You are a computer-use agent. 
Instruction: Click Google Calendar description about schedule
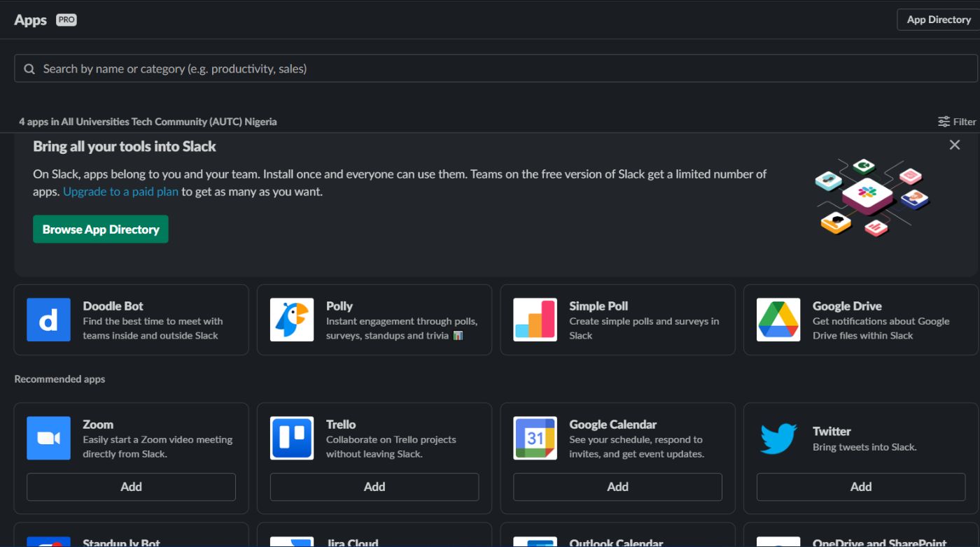[636, 446]
